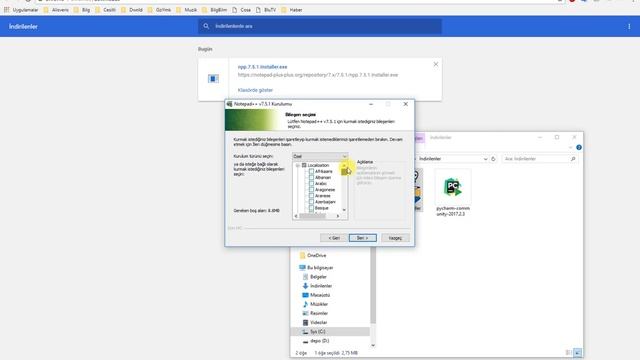Click component list scroll left arrow

click(296, 216)
